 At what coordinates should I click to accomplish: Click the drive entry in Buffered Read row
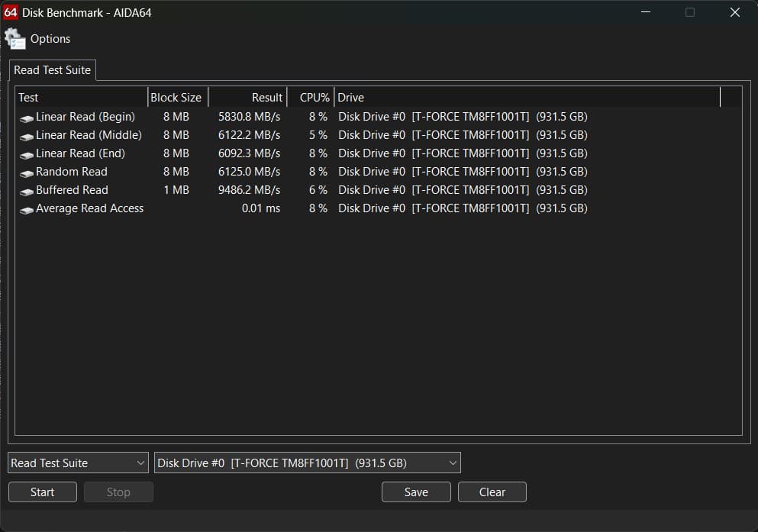pyautogui.click(x=463, y=190)
